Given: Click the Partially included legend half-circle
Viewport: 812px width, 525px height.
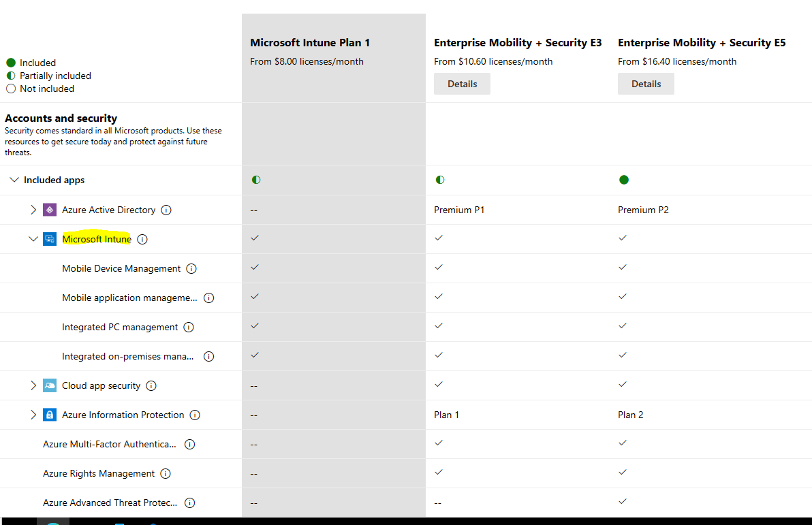Looking at the screenshot, I should [x=11, y=76].
